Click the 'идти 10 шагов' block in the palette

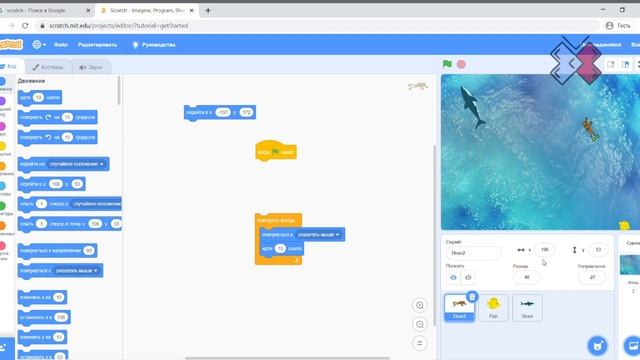tap(40, 98)
